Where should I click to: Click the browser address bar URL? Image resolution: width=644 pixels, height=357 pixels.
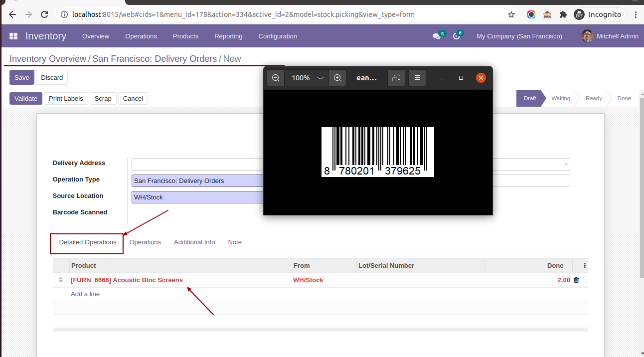pos(243,14)
